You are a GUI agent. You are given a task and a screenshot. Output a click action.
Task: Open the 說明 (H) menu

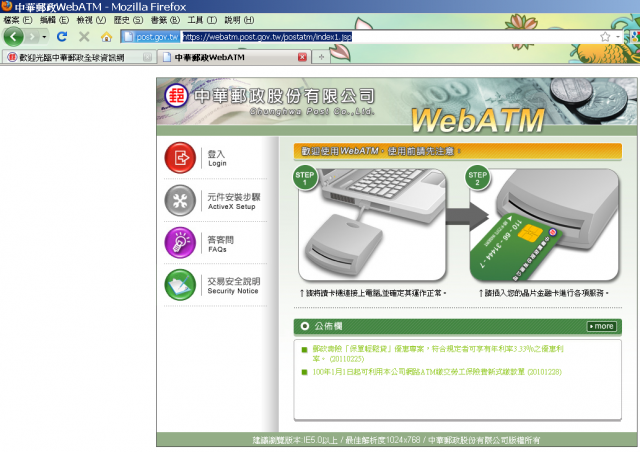(x=239, y=20)
